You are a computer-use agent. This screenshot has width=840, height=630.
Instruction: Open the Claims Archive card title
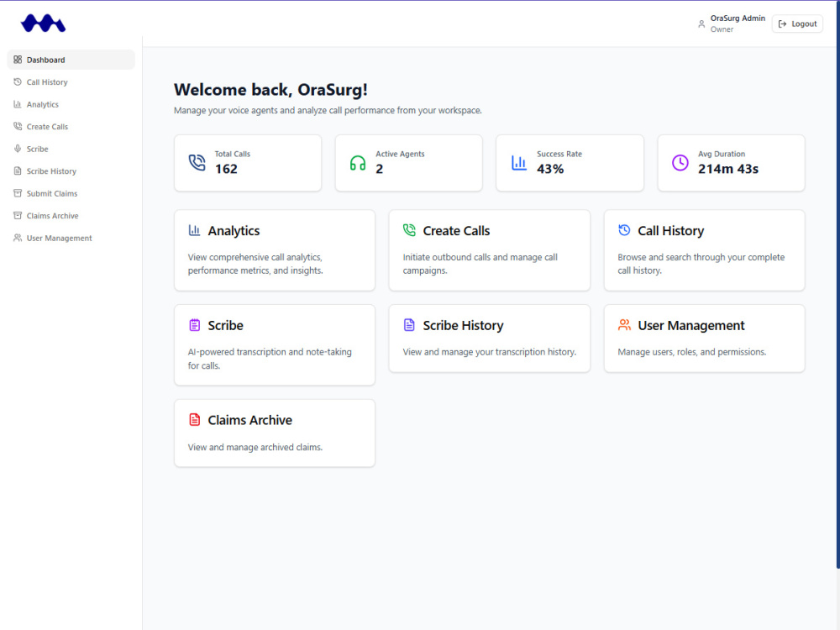coord(250,420)
